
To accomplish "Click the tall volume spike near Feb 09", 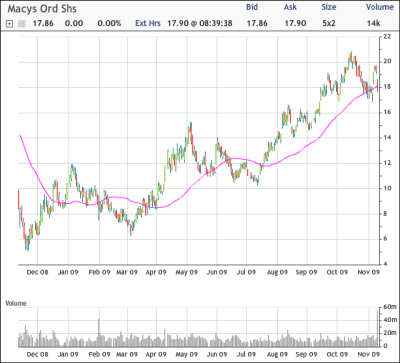I will [x=99, y=333].
